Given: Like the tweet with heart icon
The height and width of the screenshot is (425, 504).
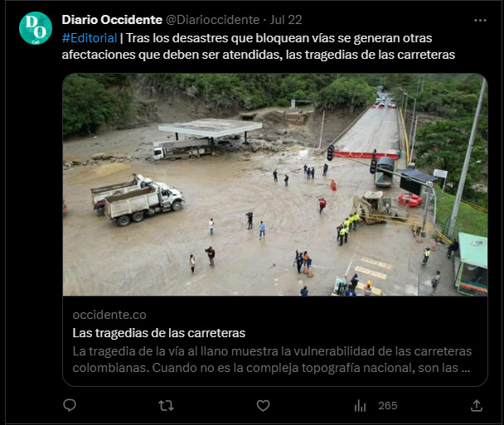Looking at the screenshot, I should pyautogui.click(x=263, y=406).
